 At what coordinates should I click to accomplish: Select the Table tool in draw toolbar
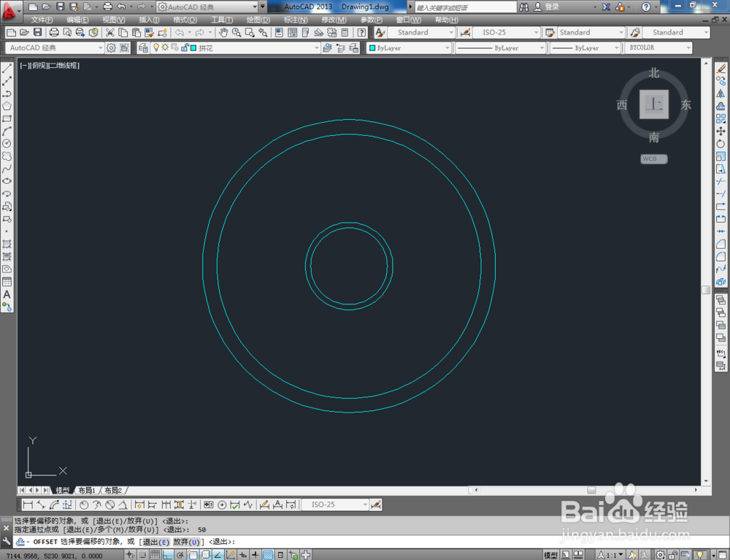click(x=7, y=282)
